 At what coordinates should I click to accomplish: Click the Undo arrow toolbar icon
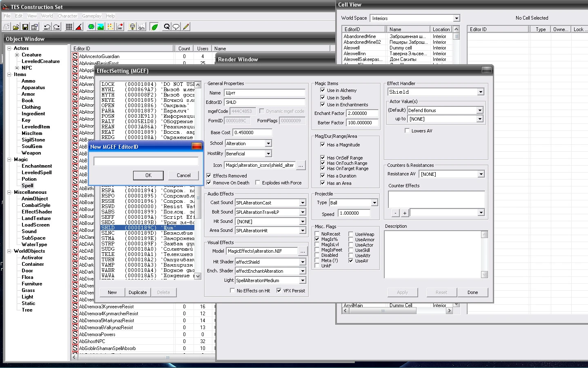tap(47, 27)
